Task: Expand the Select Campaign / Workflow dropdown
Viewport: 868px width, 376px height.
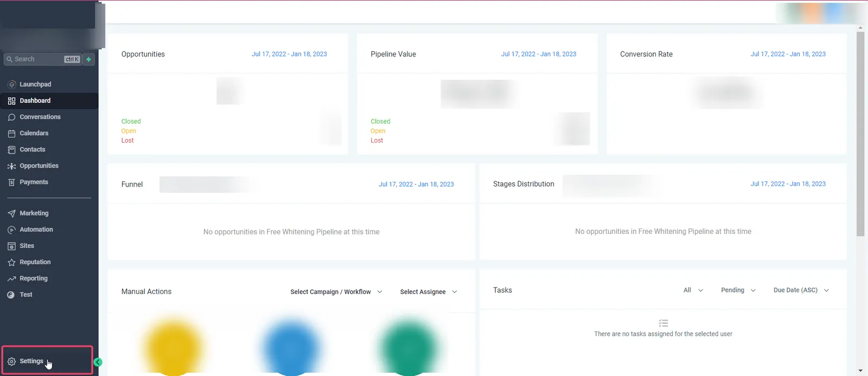Action: tap(336, 292)
